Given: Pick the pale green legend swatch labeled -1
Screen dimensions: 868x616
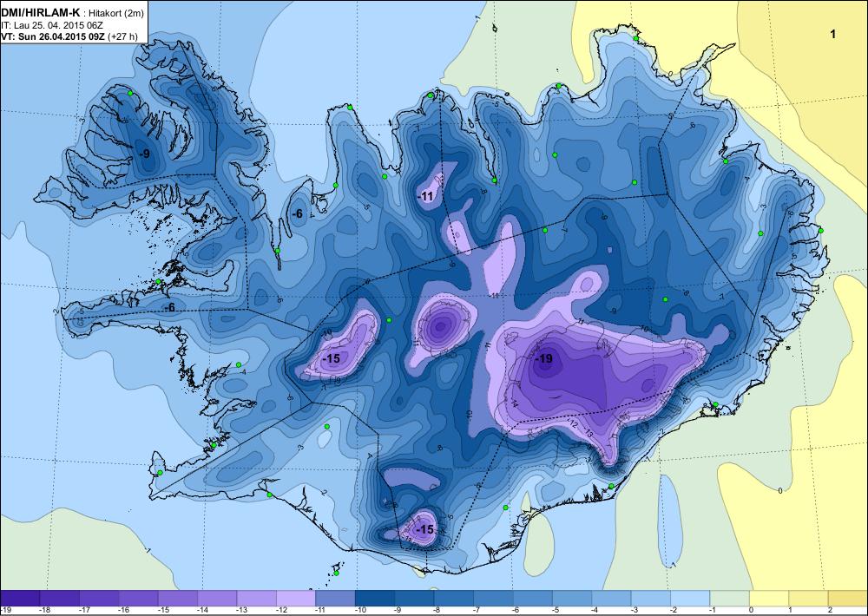Looking at the screenshot, I should click(729, 599).
